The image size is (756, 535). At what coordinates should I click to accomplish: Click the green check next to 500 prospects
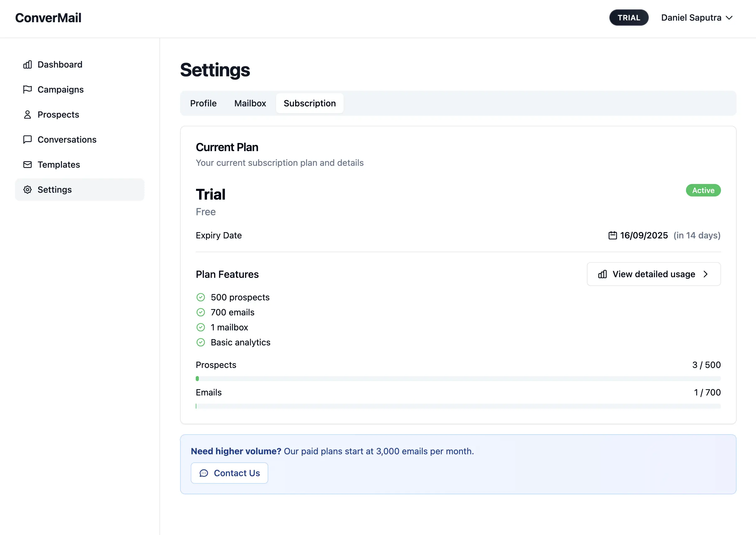(200, 298)
